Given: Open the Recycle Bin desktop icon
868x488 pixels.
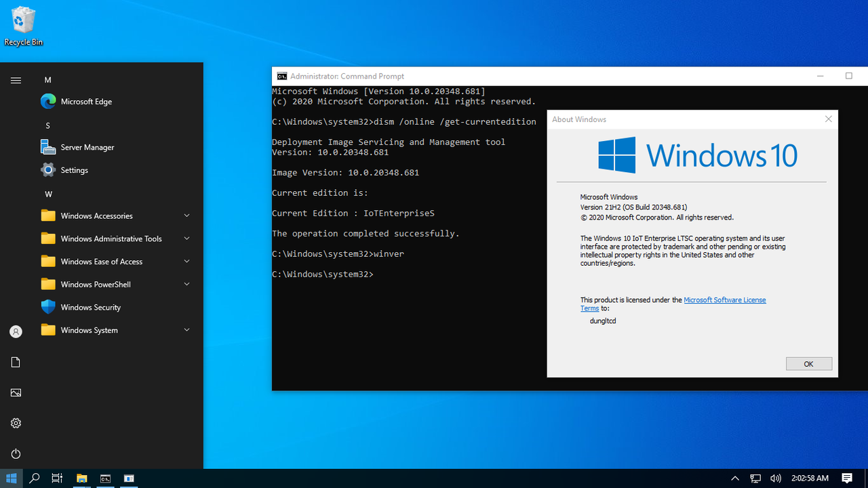Looking at the screenshot, I should point(23,27).
